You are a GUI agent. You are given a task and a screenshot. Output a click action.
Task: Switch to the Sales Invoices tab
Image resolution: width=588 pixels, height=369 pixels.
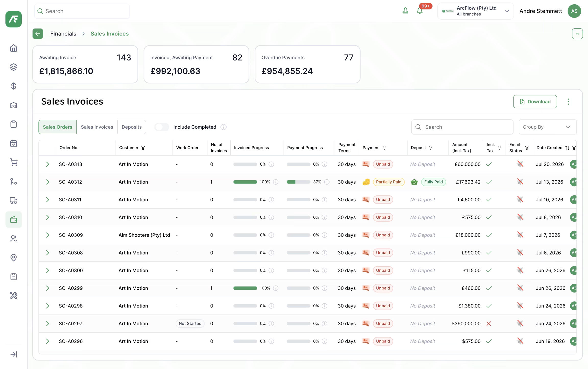pos(97,127)
